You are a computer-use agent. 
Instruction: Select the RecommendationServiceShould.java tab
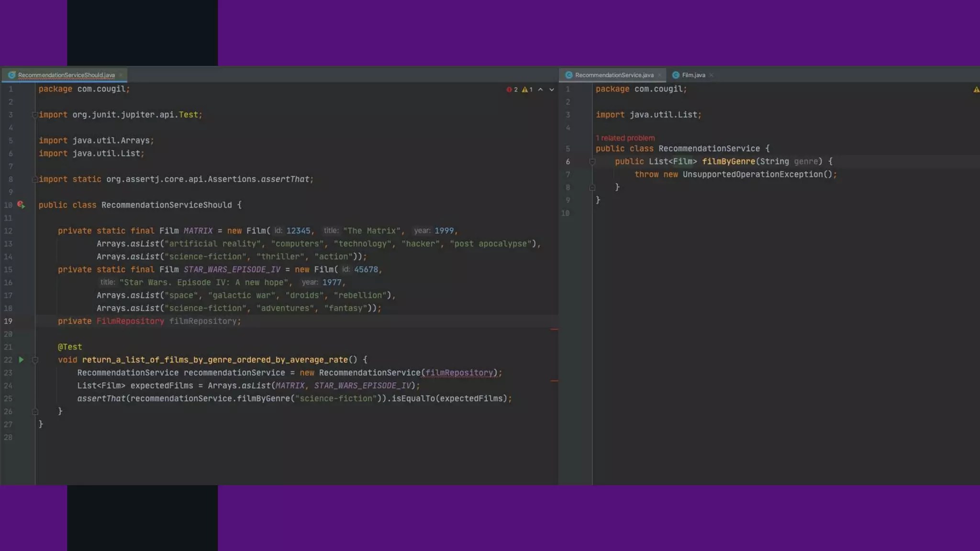click(66, 75)
